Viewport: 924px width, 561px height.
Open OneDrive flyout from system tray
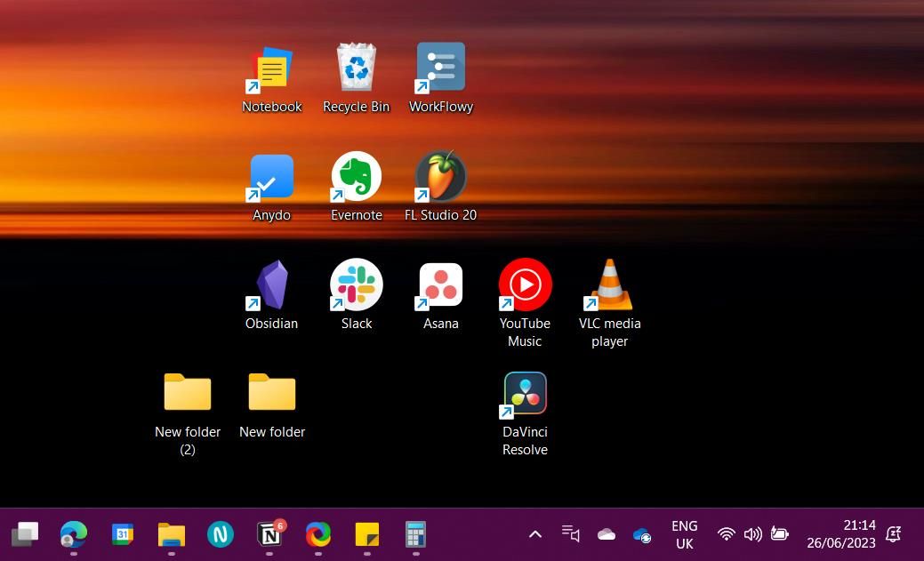coord(606,534)
